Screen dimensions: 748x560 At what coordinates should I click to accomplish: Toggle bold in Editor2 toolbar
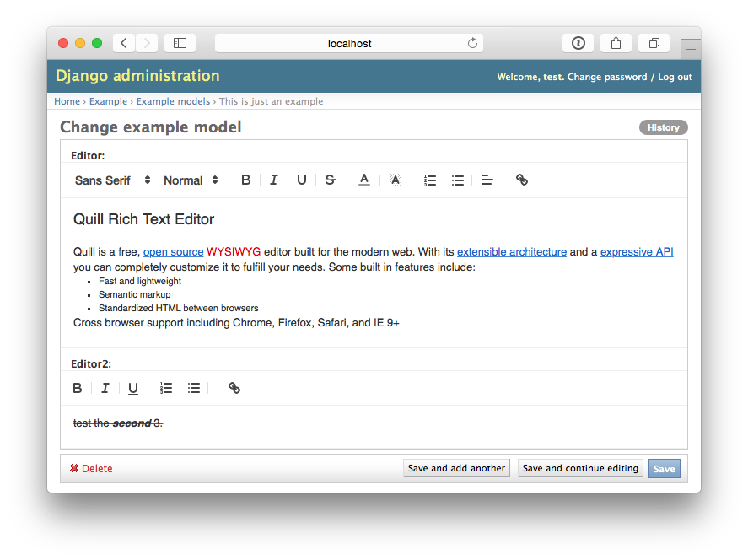[78, 388]
